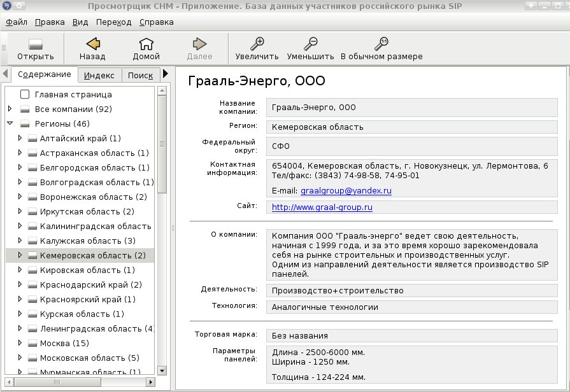Expand the Белгородская область (1) node
Viewport: 570px width, 392px height.
tap(20, 167)
